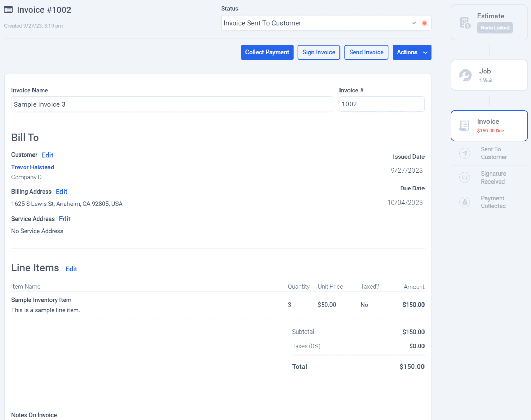Click the $150.00 Due amount indicator
This screenshot has width=531, height=420.
coord(490,131)
